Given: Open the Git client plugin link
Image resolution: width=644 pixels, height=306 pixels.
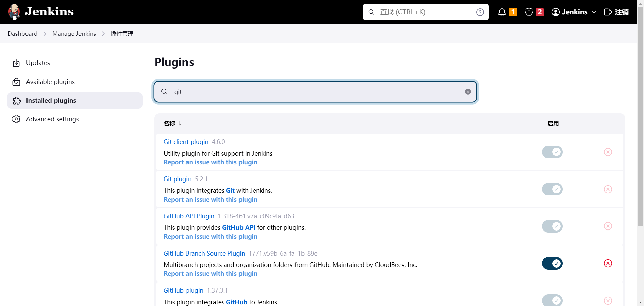Looking at the screenshot, I should [186, 142].
